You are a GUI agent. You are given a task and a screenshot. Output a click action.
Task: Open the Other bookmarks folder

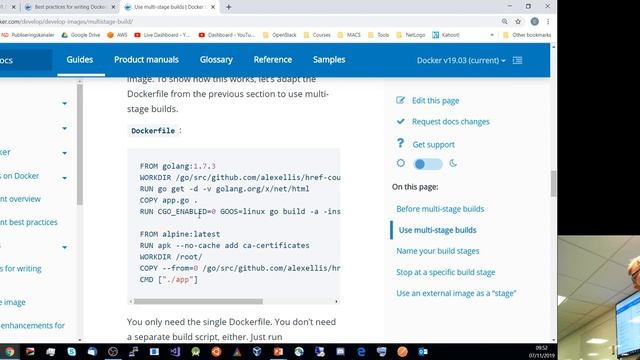(527, 35)
